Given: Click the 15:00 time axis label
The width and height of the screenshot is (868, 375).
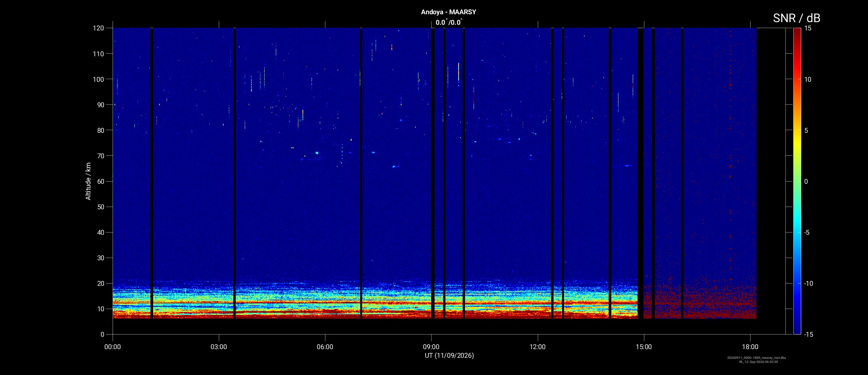Looking at the screenshot, I should click(644, 347).
